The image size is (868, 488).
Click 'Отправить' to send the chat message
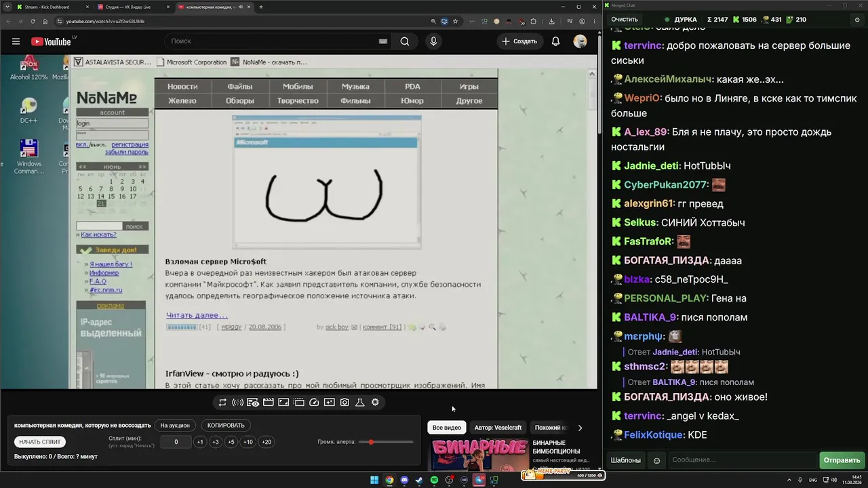[x=842, y=460]
